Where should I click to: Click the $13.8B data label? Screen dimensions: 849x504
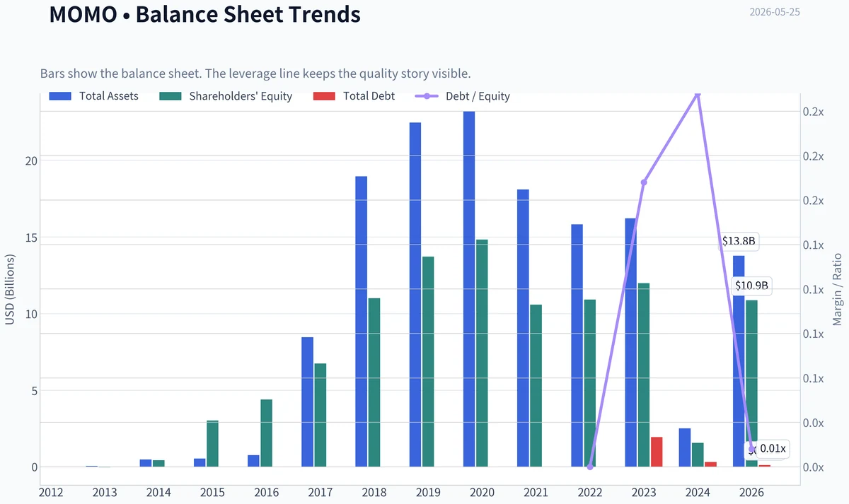pos(739,242)
